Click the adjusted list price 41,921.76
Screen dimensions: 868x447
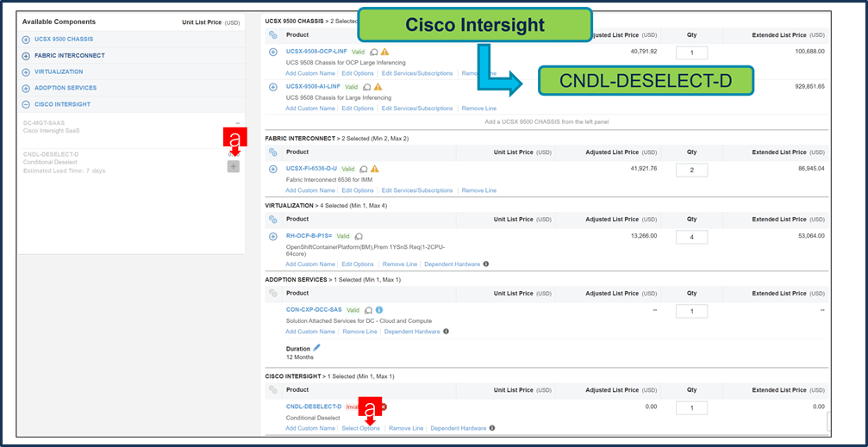pyautogui.click(x=641, y=168)
